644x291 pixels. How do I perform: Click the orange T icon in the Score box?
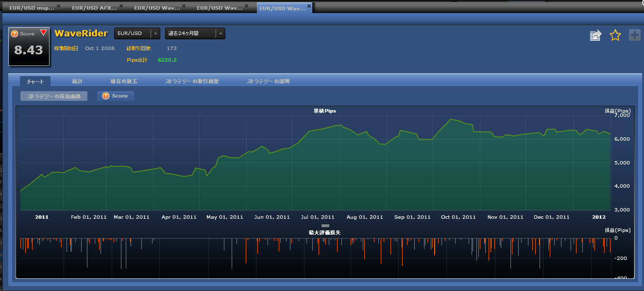(x=15, y=34)
